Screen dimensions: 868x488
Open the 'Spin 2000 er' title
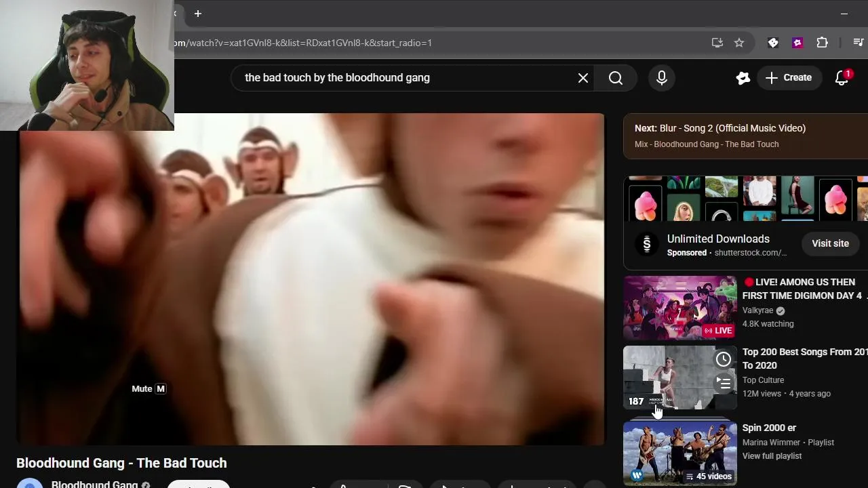coord(769,428)
